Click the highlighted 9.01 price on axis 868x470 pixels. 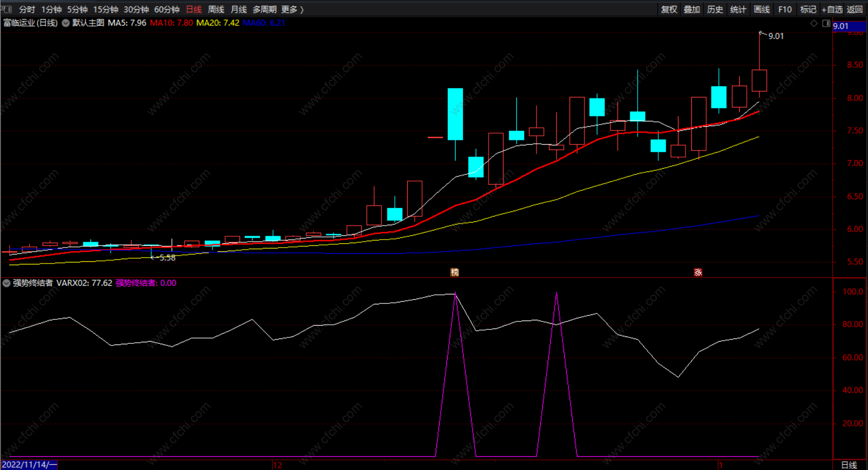point(849,26)
